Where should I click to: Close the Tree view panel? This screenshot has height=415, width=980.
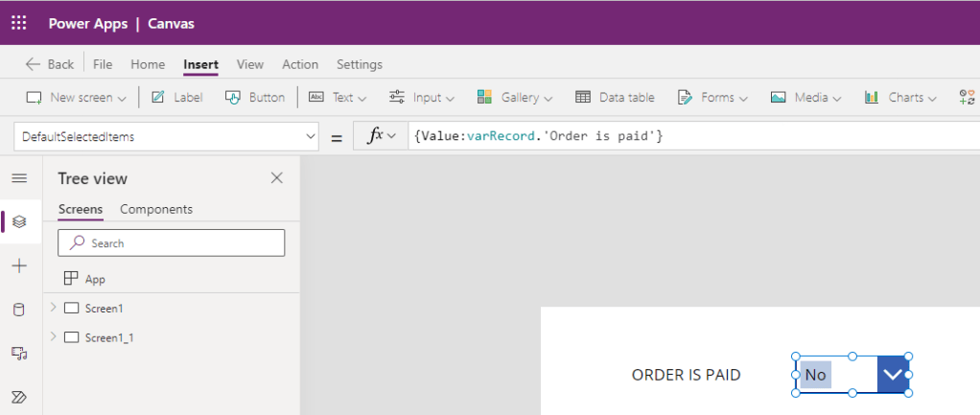(277, 178)
